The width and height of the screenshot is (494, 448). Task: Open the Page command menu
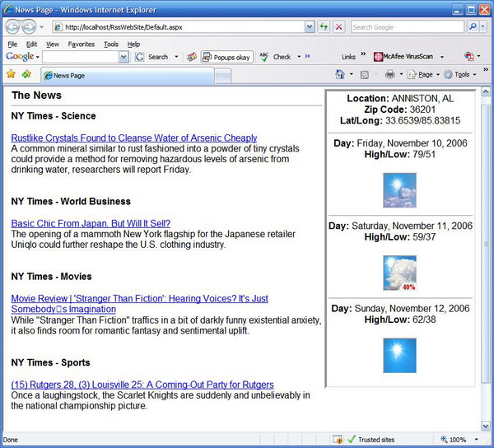pos(423,75)
